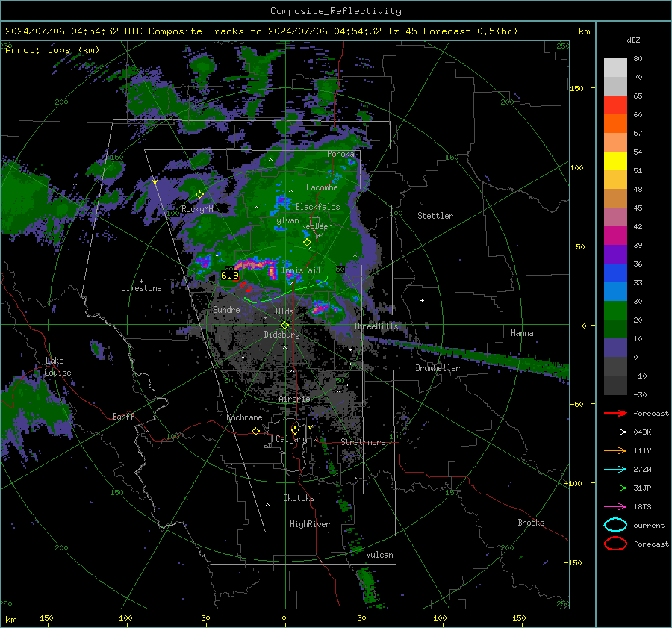Click the RockyMH label
Screen dimensions: 672x628
(x=197, y=209)
